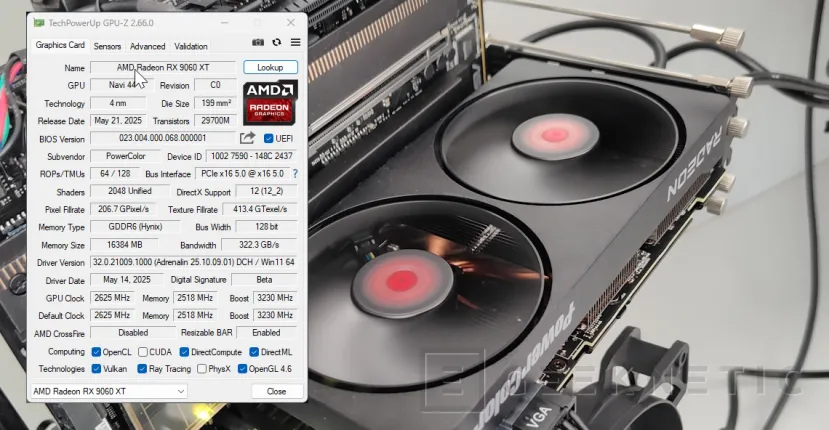Open the Advanced tab
Viewport: 829px width, 430px height.
click(x=148, y=47)
